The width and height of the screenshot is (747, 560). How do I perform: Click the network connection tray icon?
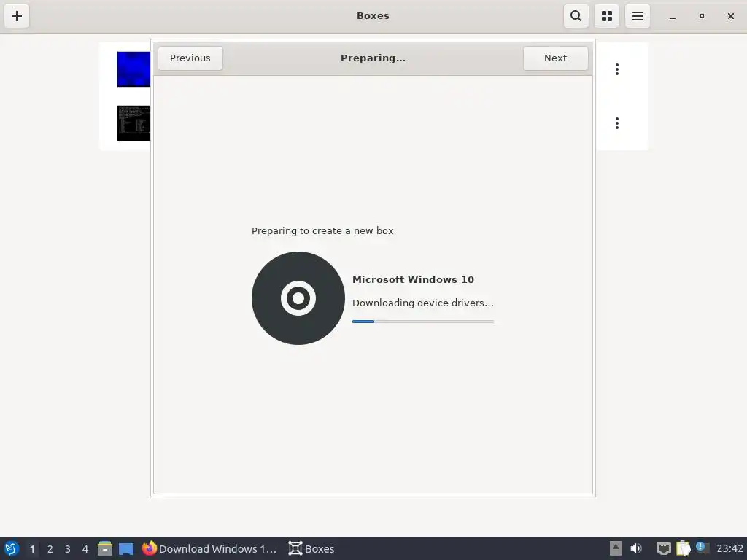[663, 548]
